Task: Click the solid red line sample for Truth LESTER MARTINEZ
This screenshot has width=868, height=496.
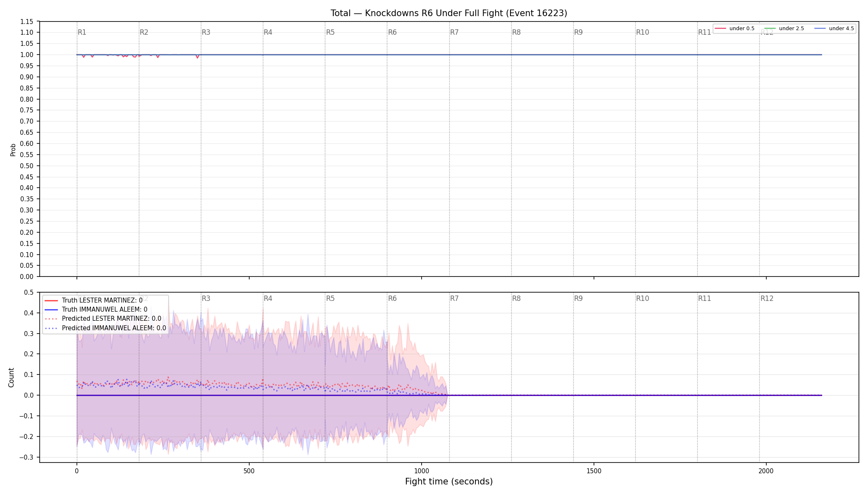Action: click(51, 300)
